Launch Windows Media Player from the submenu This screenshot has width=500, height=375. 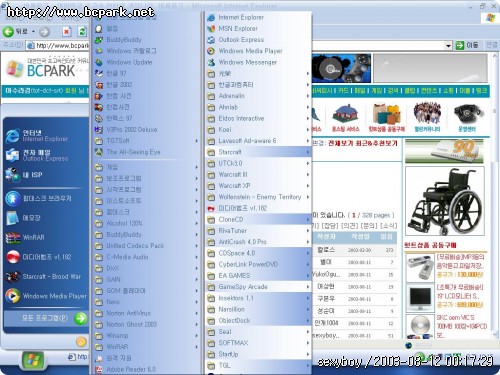tap(258, 51)
